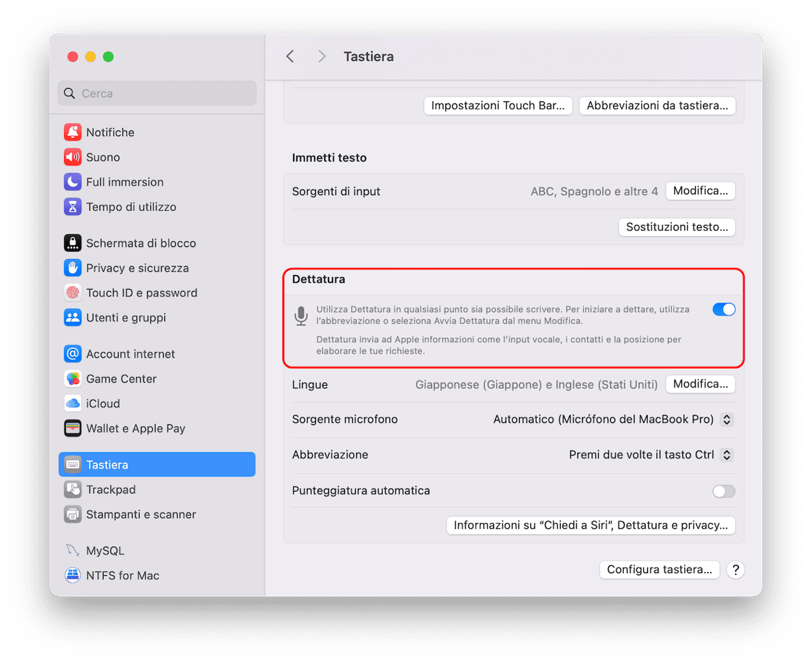Open the Notifiche bell icon
Viewport: 812px width, 662px height.
click(72, 132)
